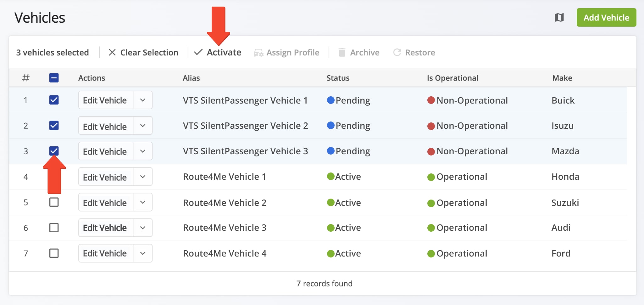Select 'VTS SilentPassenger Vehicle 1' alias

[x=245, y=100]
